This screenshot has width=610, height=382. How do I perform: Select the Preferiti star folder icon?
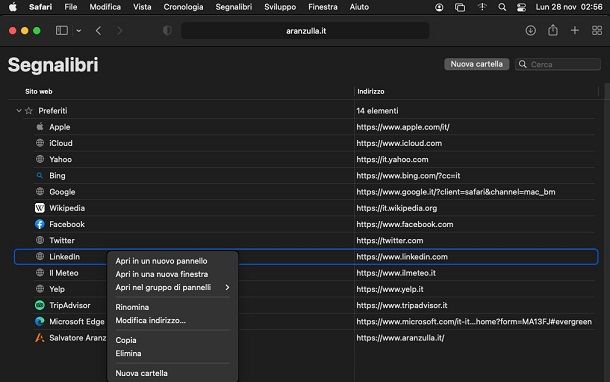click(29, 111)
